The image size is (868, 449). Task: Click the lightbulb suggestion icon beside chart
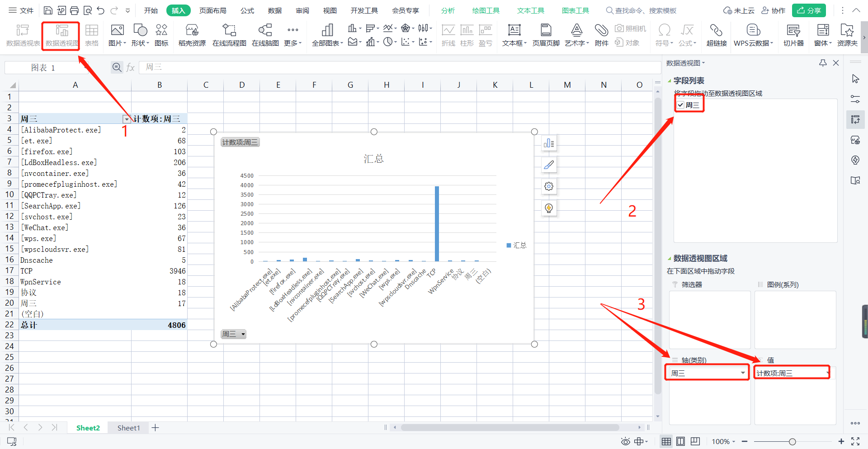click(x=549, y=208)
